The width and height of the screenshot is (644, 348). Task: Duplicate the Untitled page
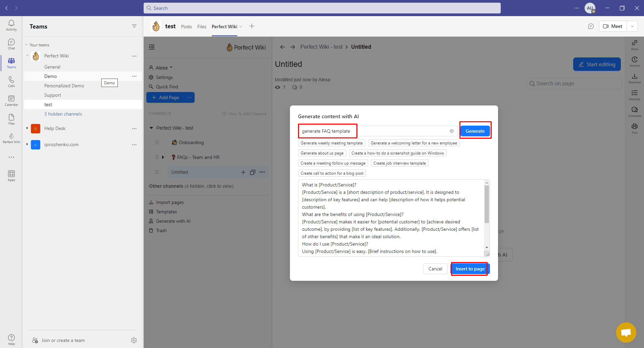point(253,172)
